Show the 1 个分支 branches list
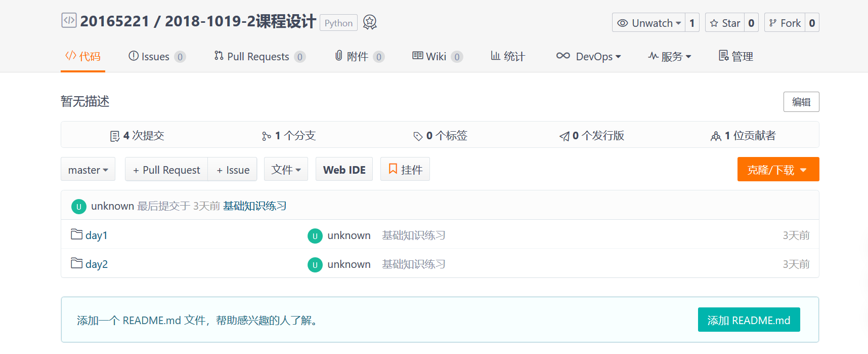The height and width of the screenshot is (354, 868). click(289, 135)
